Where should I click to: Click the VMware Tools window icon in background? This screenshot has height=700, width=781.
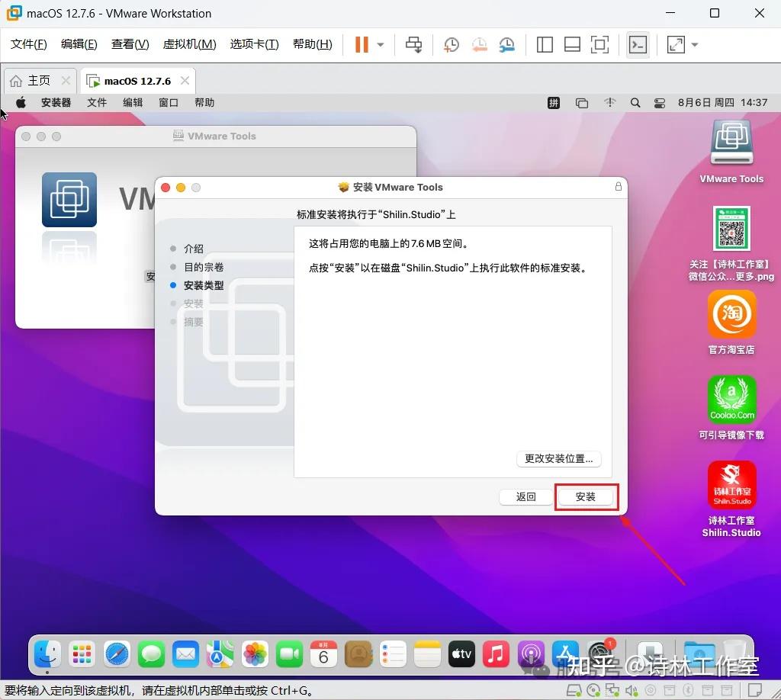pos(69,199)
